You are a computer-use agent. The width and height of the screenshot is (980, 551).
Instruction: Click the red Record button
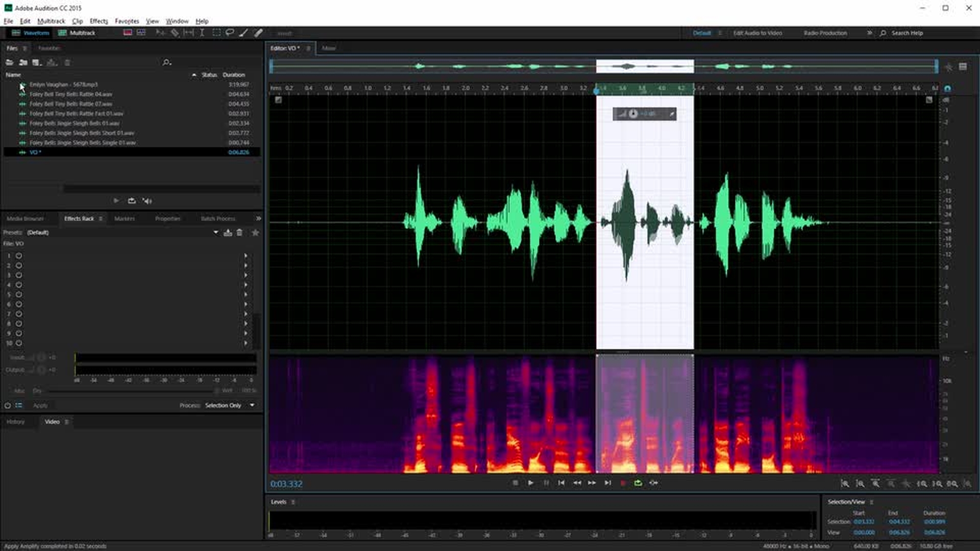coord(623,483)
